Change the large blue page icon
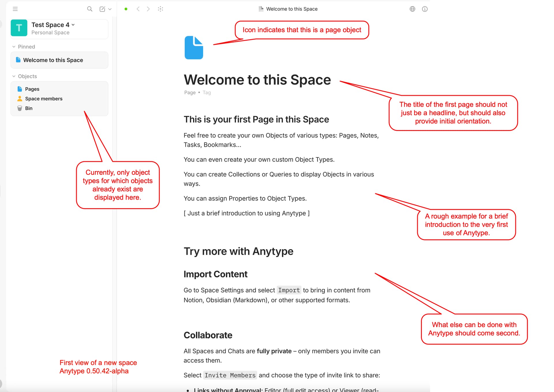 [x=194, y=48]
